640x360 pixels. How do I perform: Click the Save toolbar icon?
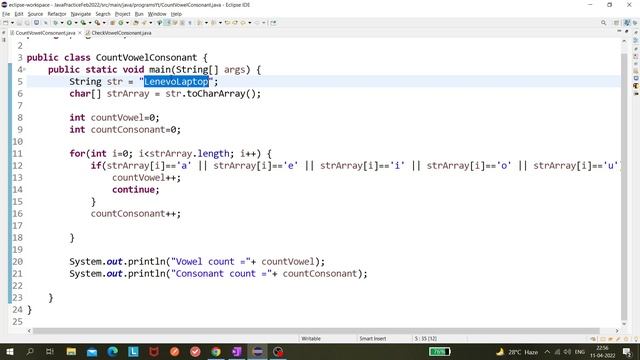pyautogui.click(x=20, y=23)
